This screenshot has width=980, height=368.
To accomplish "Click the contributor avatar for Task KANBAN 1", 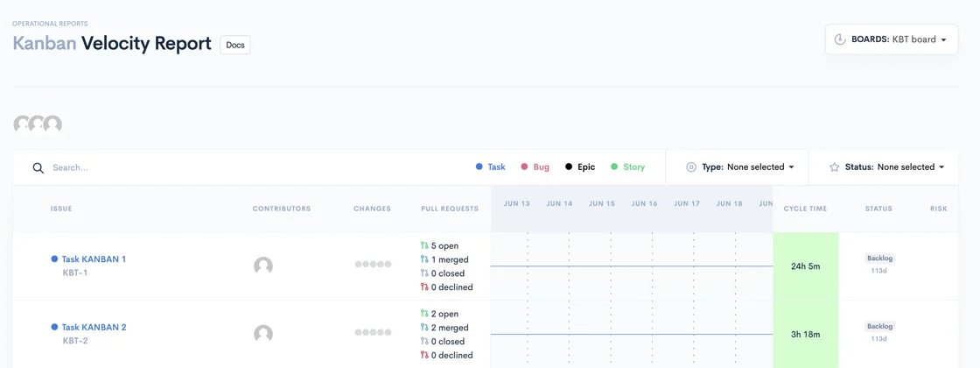I will click(263, 266).
